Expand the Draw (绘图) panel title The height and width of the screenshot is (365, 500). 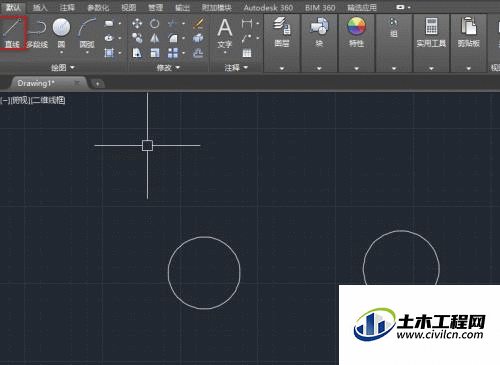point(63,68)
